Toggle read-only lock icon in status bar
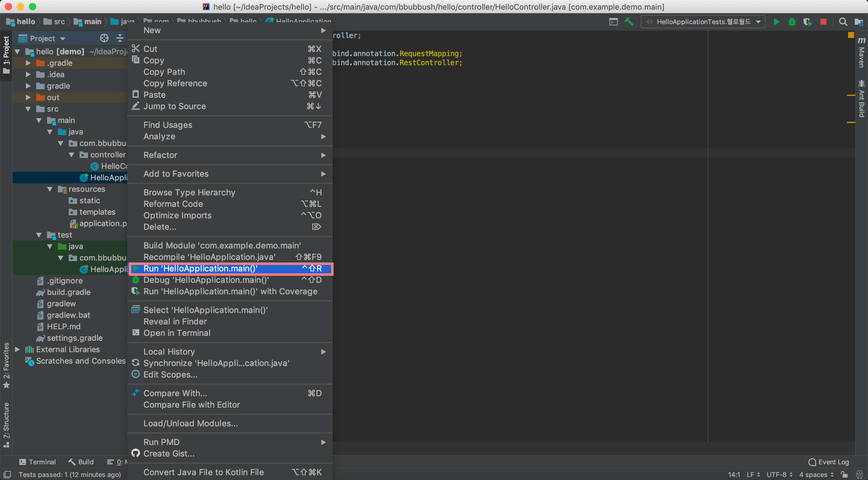The image size is (868, 480). [844, 474]
